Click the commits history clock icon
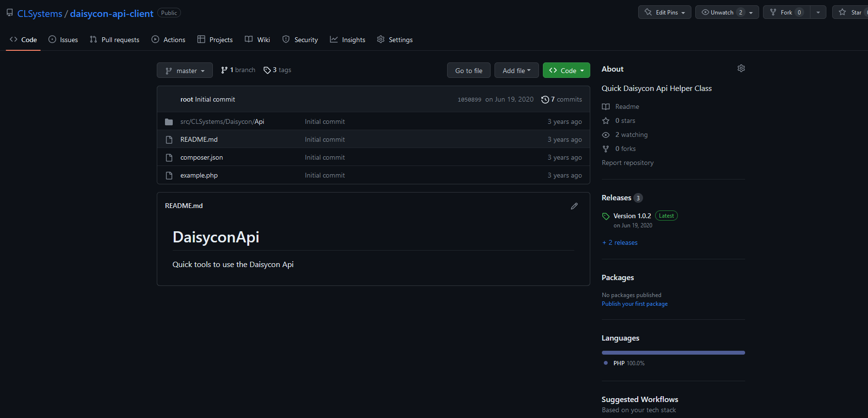The width and height of the screenshot is (868, 418). (x=545, y=100)
